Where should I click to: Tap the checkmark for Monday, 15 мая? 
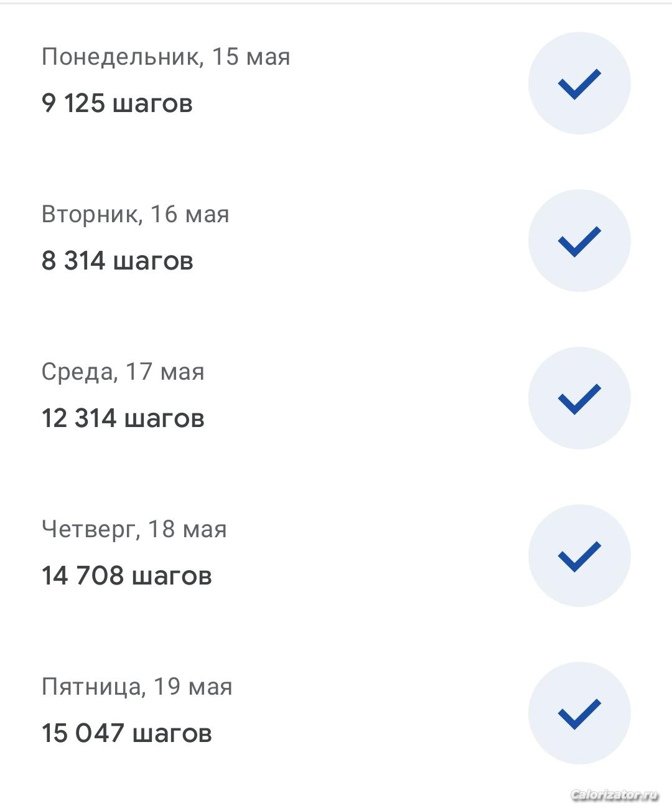tap(579, 83)
